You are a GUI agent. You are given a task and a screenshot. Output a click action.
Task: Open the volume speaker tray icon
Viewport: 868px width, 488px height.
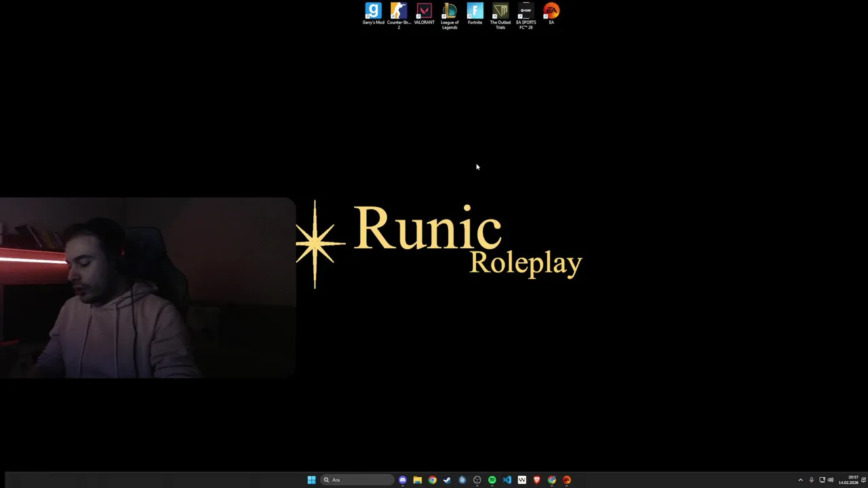point(831,480)
